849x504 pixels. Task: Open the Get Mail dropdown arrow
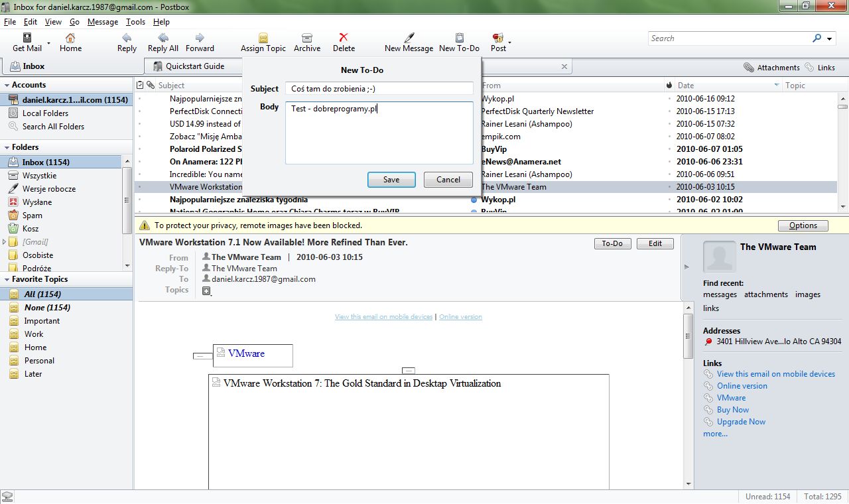pyautogui.click(x=48, y=42)
